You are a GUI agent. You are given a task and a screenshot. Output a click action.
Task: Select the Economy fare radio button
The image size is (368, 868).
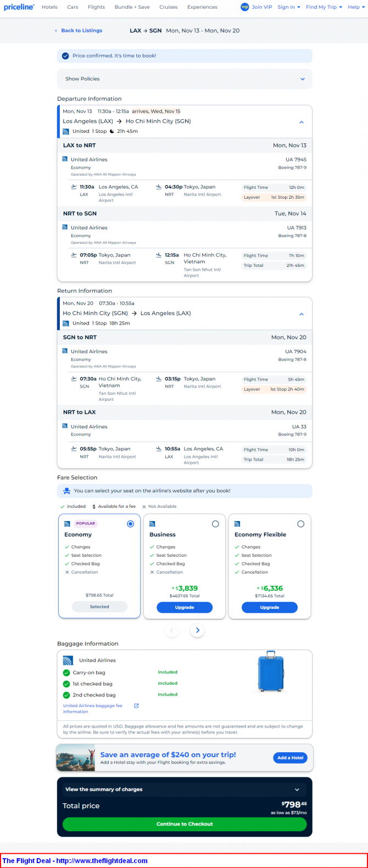(x=130, y=524)
